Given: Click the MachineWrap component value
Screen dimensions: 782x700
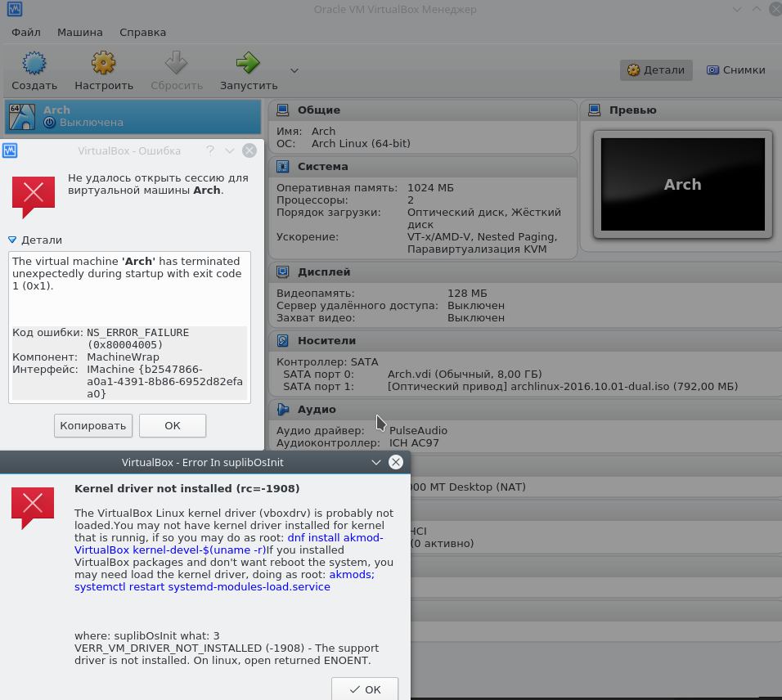Looking at the screenshot, I should pyautogui.click(x=123, y=357).
